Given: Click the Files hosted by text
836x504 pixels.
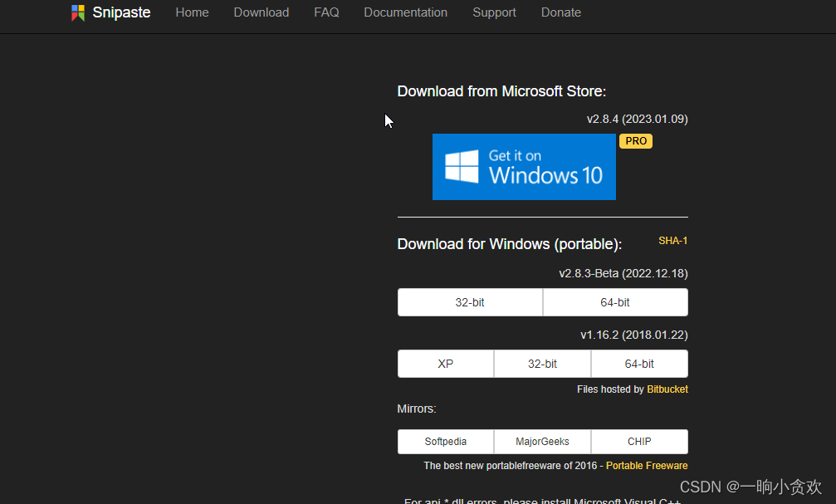Looking at the screenshot, I should [610, 389].
